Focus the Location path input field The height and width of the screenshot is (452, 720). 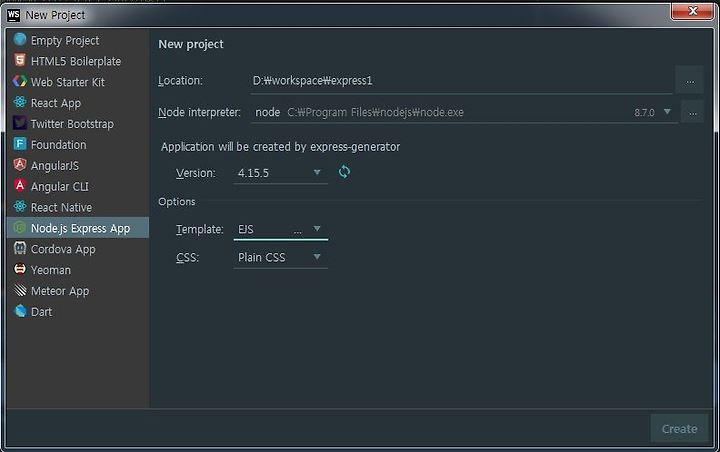coord(461,81)
